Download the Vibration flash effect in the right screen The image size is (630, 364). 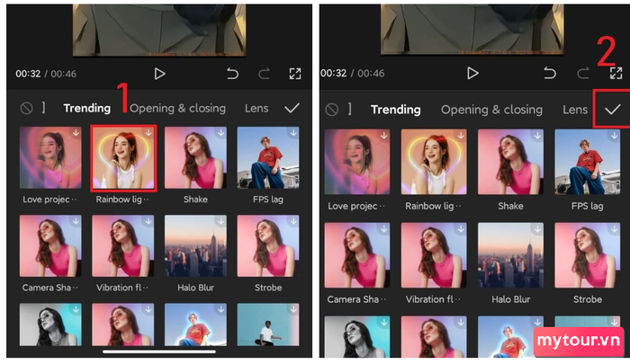[x=461, y=229]
